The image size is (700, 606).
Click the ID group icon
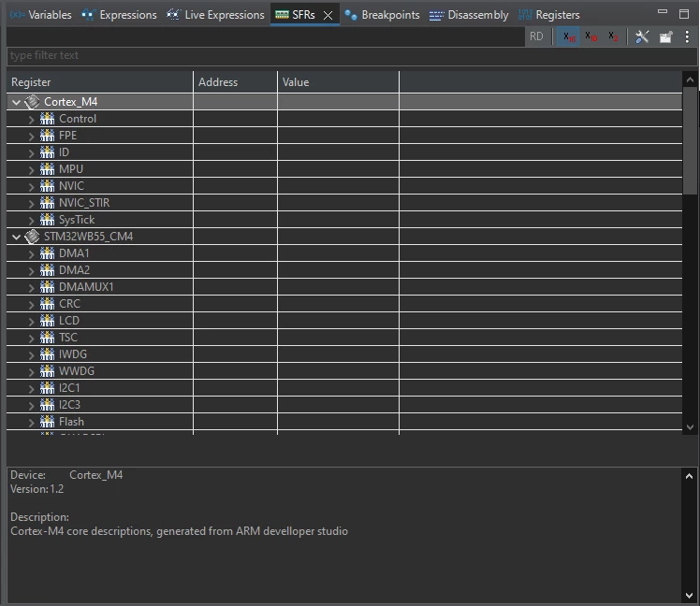pyautogui.click(x=48, y=152)
